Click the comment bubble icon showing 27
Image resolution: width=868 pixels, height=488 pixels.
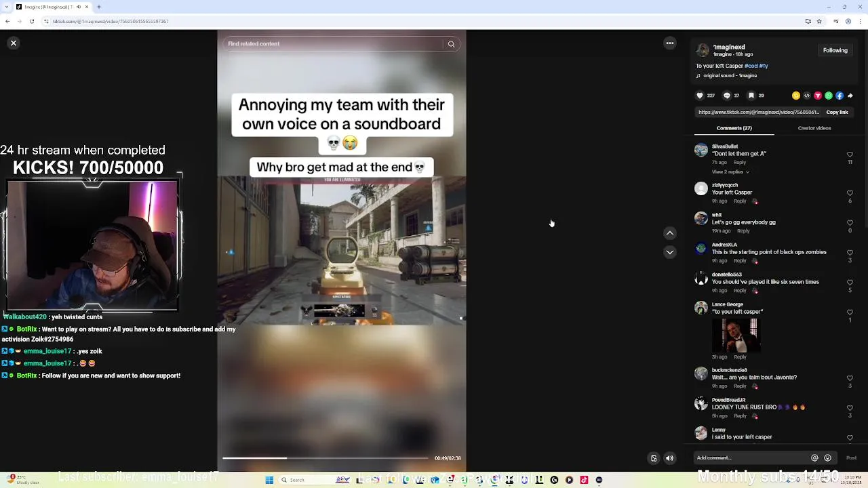tap(727, 96)
